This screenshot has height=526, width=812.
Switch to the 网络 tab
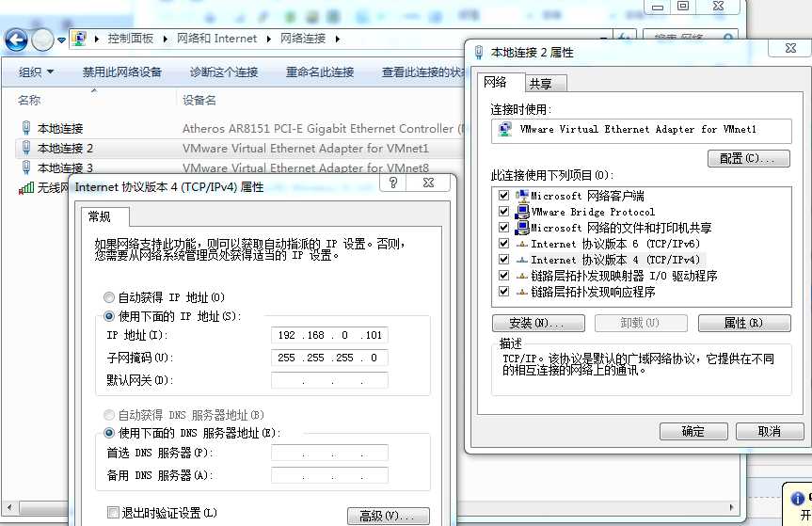coord(495,82)
